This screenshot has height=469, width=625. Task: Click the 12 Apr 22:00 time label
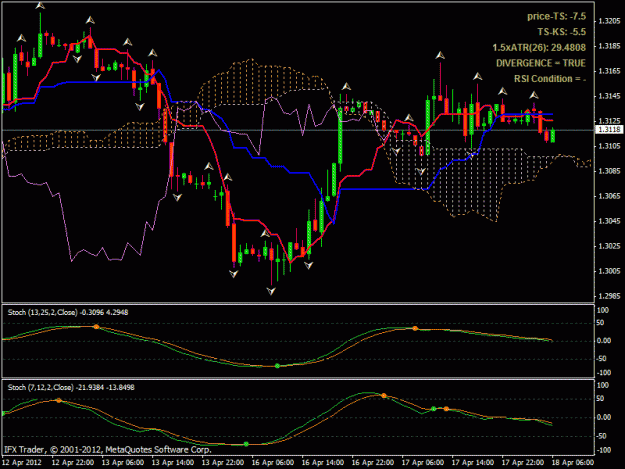point(73,463)
